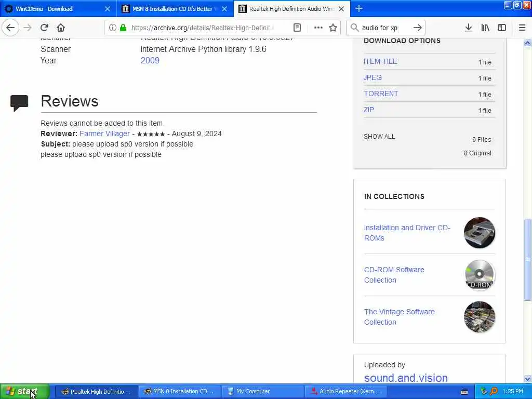Screen dimensions: 532x399
Task: Click SHOW ALL download files
Action: pos(379,137)
